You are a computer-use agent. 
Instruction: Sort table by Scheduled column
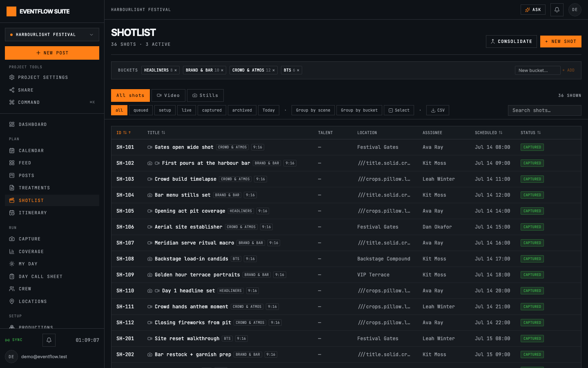(489, 133)
